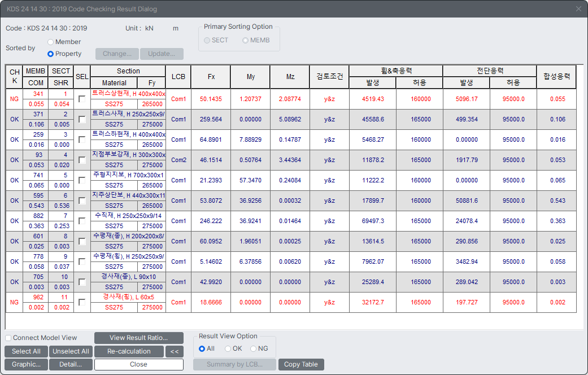This screenshot has width=588, height=375.
Task: Click the 합성응력 column header
Action: [x=556, y=77]
